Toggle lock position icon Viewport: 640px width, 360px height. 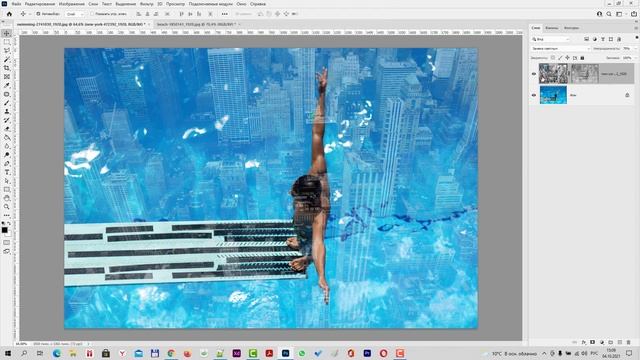pyautogui.click(x=567, y=58)
